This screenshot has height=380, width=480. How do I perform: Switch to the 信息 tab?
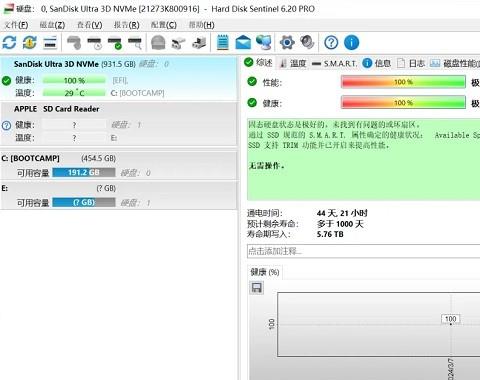(x=377, y=63)
